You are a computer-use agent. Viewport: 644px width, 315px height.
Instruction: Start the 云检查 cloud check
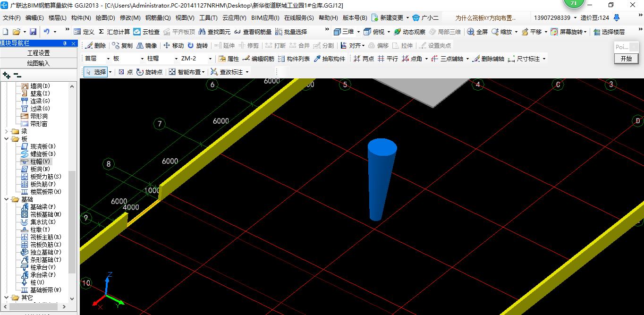tap(146, 32)
